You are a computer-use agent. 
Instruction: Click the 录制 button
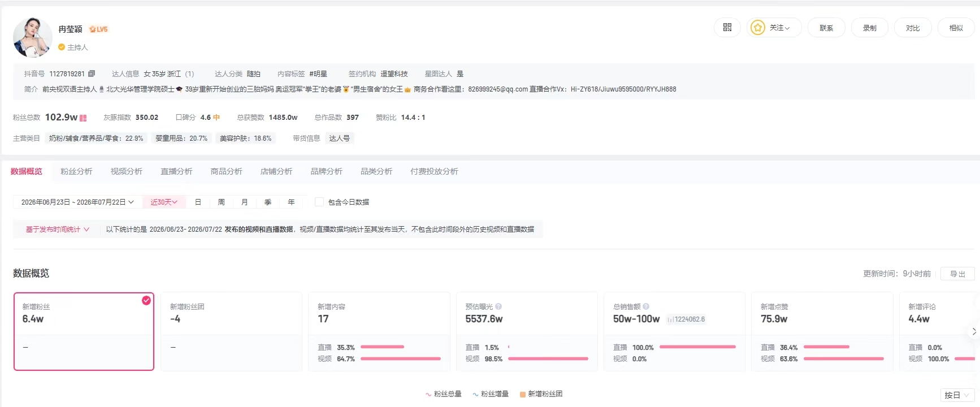pos(870,28)
